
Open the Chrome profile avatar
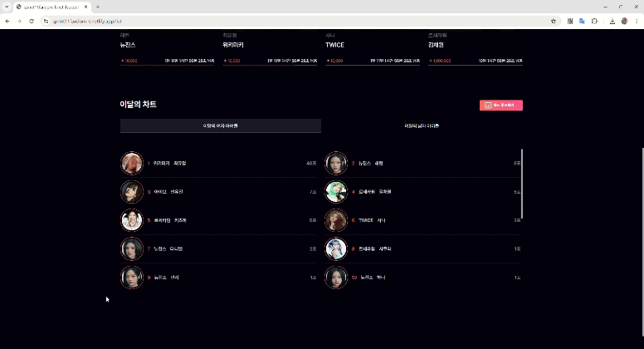(624, 21)
